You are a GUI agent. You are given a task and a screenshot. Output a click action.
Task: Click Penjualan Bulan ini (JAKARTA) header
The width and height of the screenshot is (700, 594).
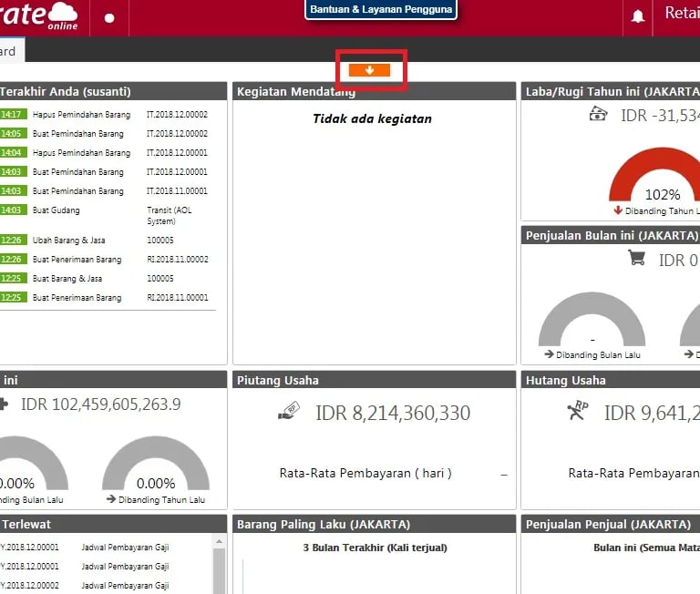tap(611, 235)
